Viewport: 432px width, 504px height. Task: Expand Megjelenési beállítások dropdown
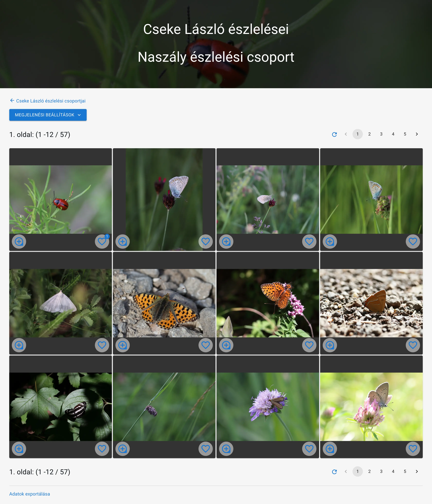48,115
